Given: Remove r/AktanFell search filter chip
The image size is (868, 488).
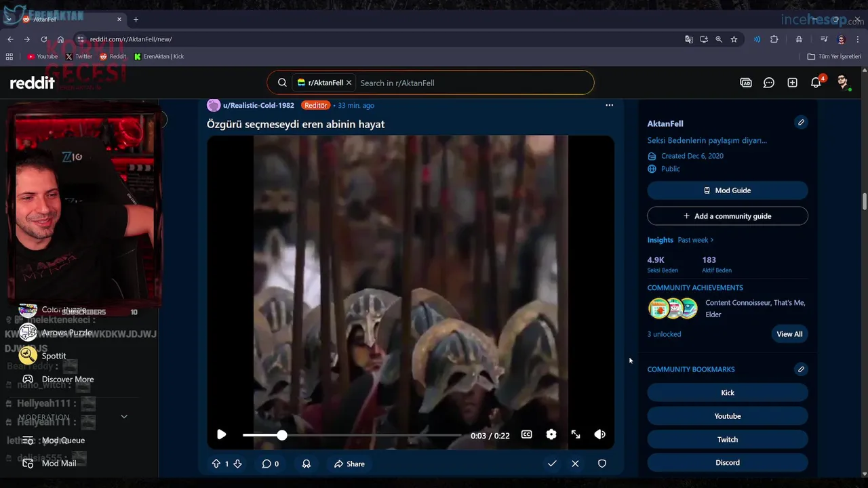Looking at the screenshot, I should coord(349,83).
